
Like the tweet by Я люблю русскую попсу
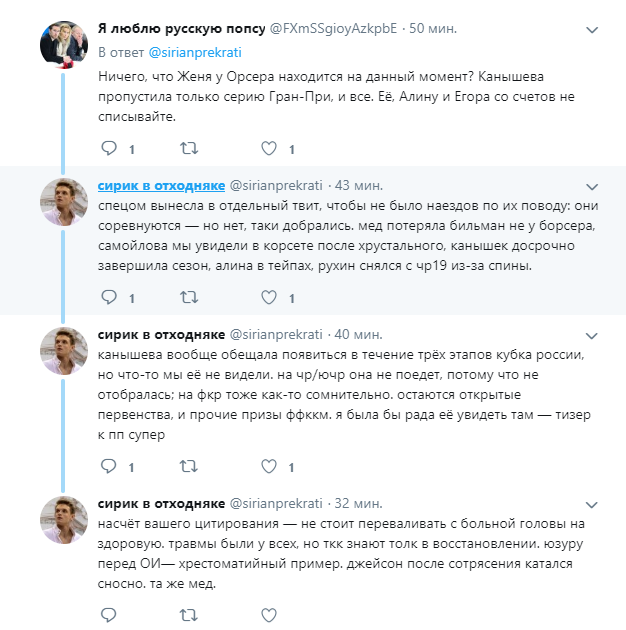268,149
